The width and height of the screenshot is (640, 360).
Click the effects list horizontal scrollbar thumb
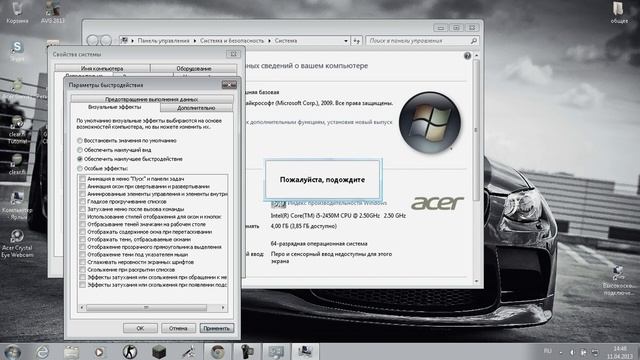click(x=146, y=307)
